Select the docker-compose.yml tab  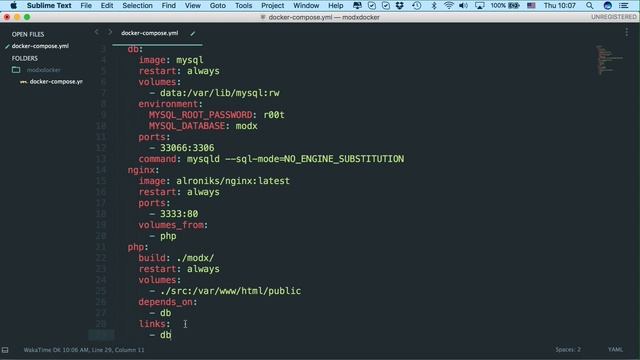coord(150,33)
